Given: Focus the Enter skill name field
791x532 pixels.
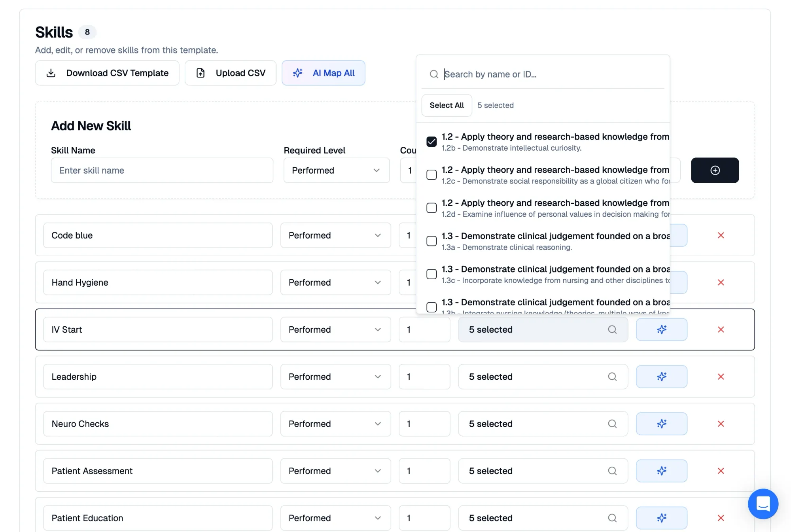Looking at the screenshot, I should (x=162, y=170).
